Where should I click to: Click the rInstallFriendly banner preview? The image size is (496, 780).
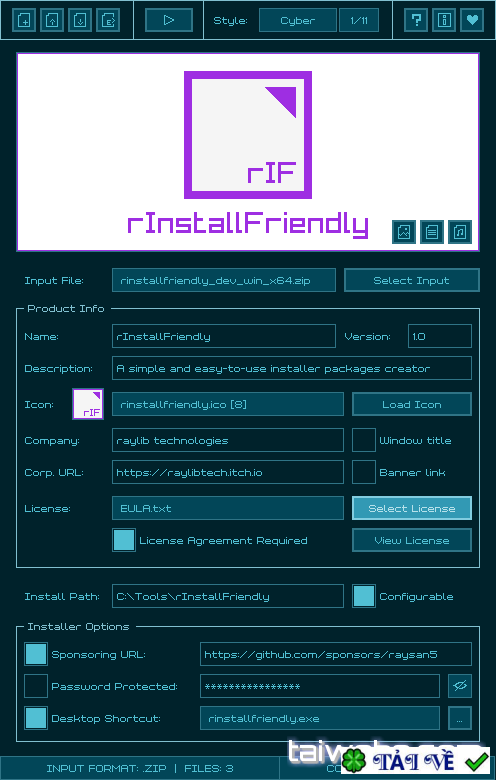point(248,152)
